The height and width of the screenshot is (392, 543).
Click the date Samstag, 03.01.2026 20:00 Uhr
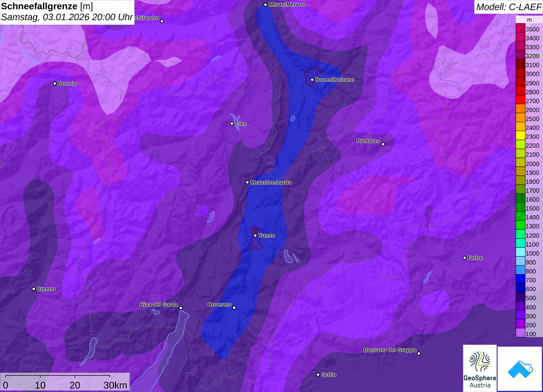coord(67,17)
